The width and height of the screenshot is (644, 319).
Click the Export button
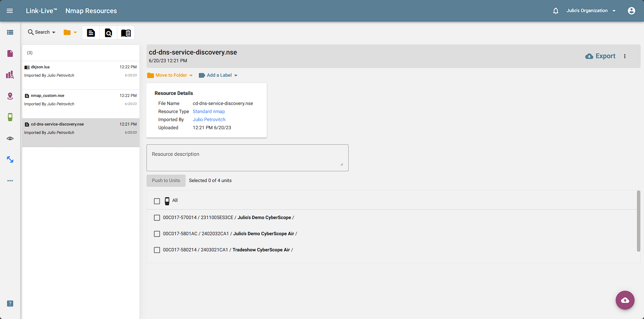tap(600, 56)
